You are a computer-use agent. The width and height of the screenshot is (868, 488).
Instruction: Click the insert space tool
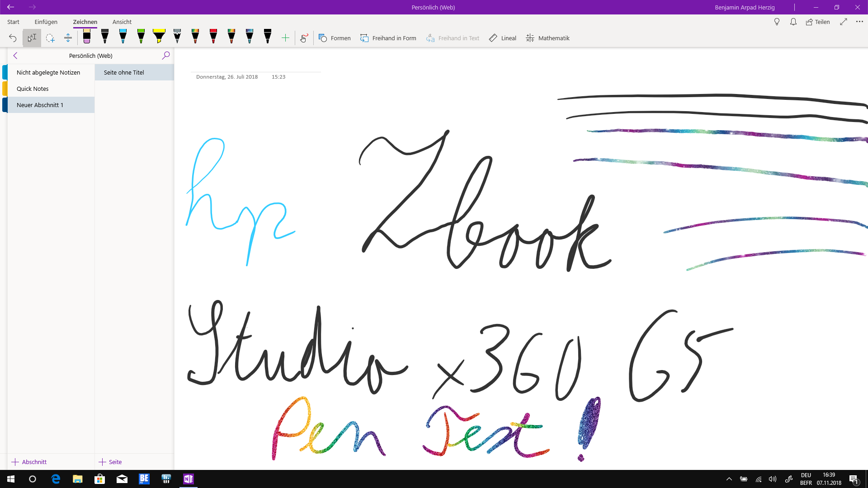(68, 38)
